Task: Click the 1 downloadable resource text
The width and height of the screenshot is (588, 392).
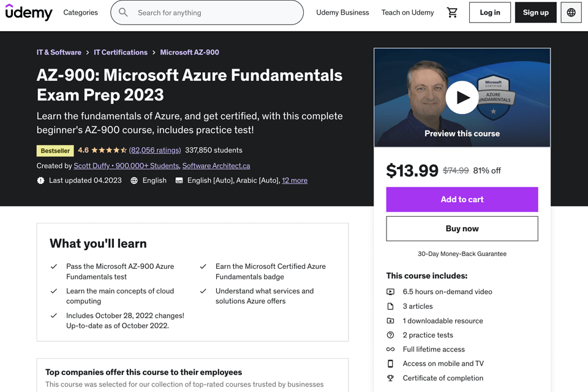Action: [x=443, y=321]
